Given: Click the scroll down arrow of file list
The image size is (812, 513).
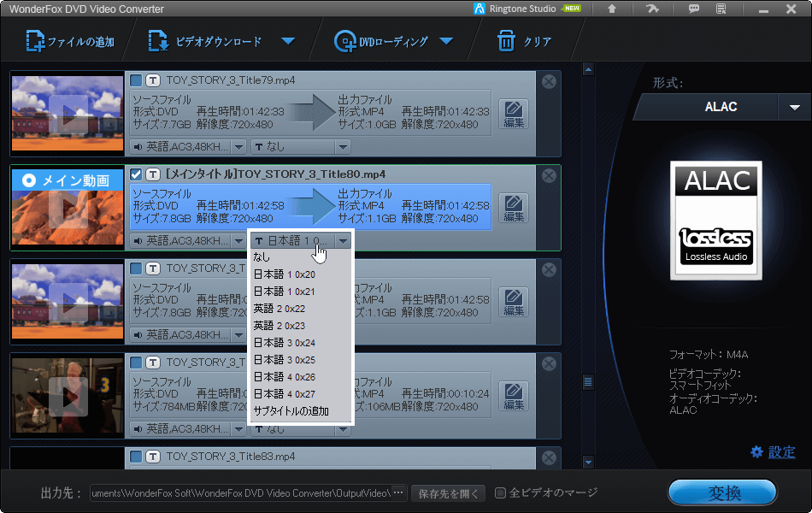Looking at the screenshot, I should coord(588,462).
